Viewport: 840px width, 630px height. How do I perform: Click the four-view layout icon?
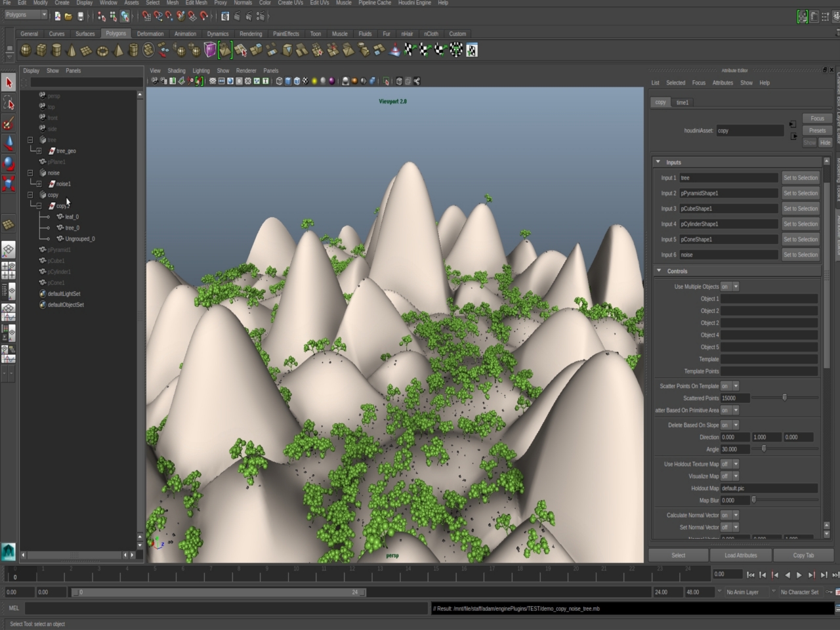coord(8,270)
